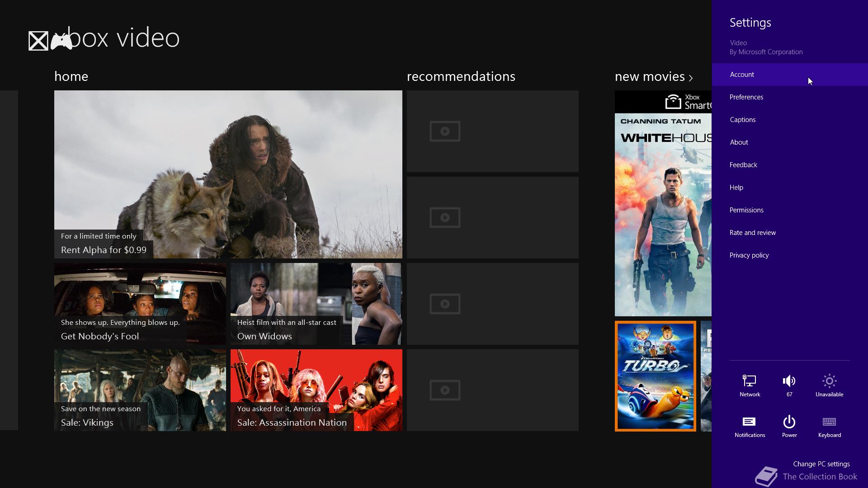Click the Unavailable brightness icon

pyautogui.click(x=829, y=381)
